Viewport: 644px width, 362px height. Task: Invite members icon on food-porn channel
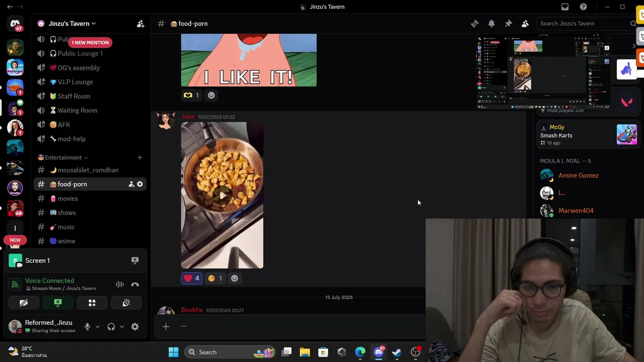pos(131,184)
